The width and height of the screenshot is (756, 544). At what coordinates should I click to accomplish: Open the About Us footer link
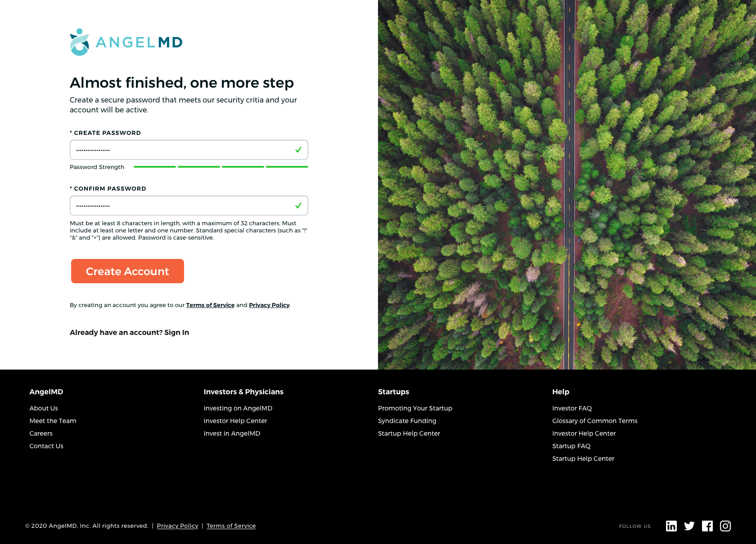point(43,408)
